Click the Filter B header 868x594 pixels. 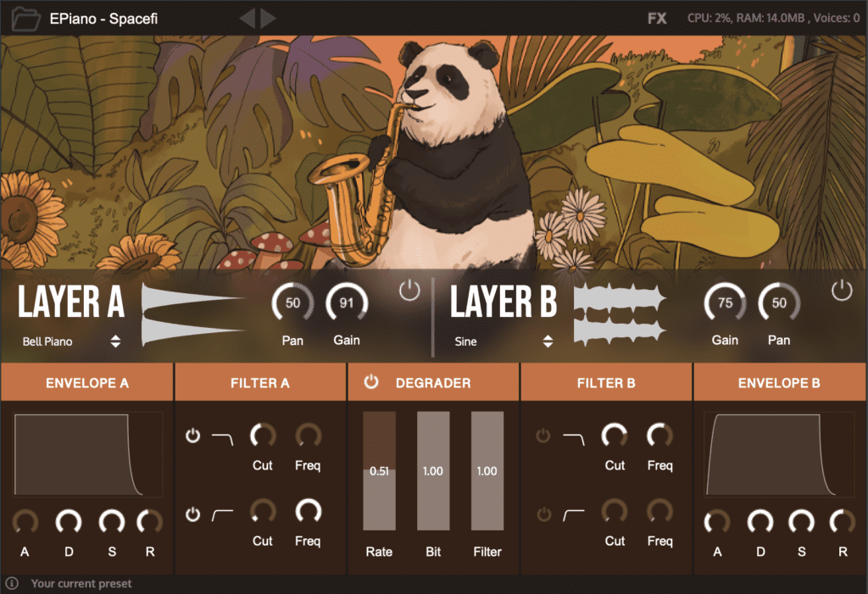click(x=605, y=382)
